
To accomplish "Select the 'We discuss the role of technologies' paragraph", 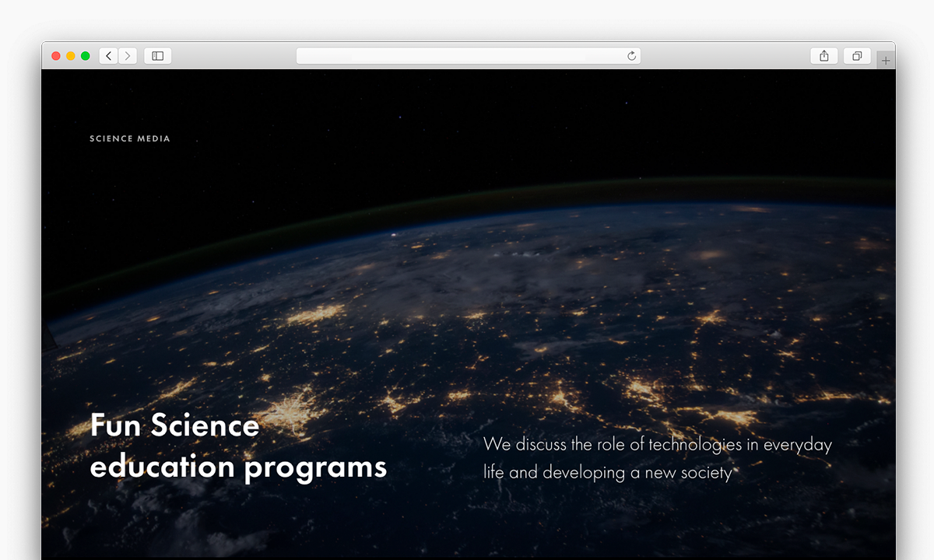I will (658, 458).
